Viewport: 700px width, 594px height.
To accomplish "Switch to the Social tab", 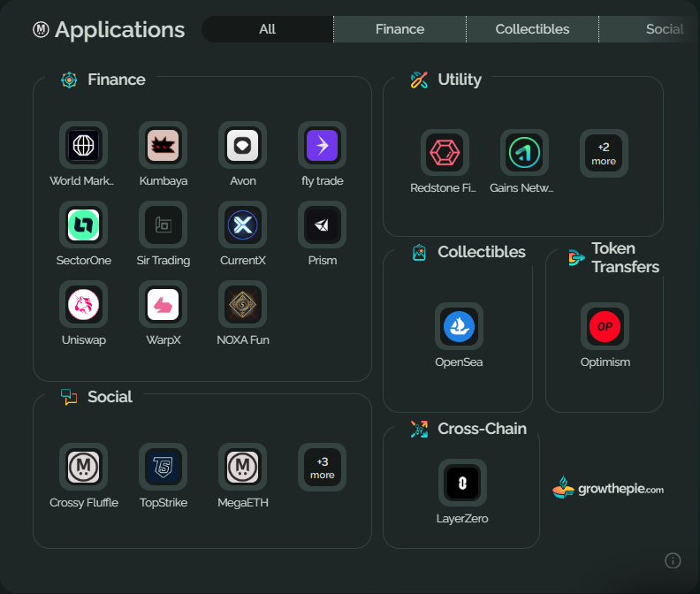I will point(649,29).
